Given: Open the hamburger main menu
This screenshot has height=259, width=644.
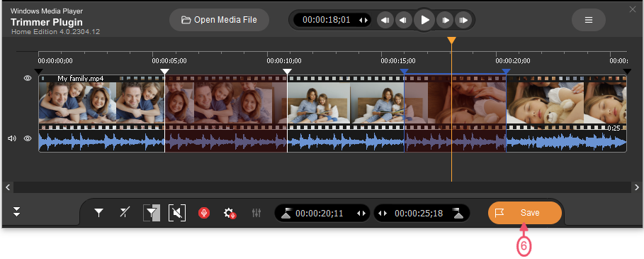Looking at the screenshot, I should pos(589,20).
